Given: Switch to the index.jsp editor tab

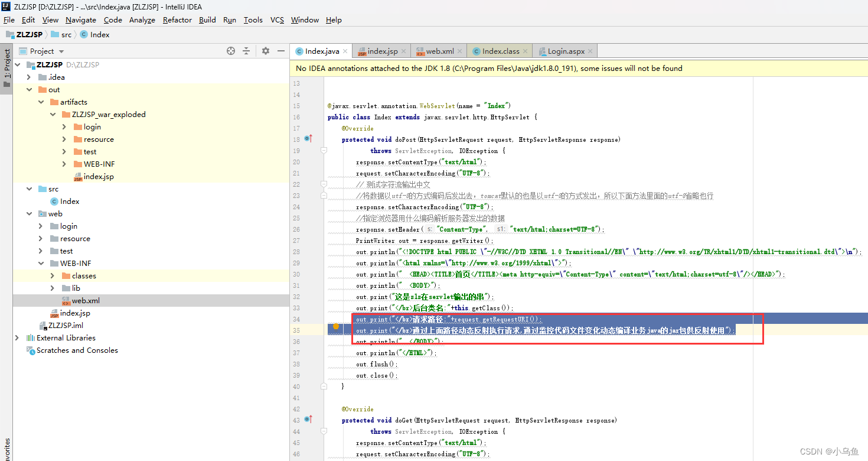Looking at the screenshot, I should point(382,51).
